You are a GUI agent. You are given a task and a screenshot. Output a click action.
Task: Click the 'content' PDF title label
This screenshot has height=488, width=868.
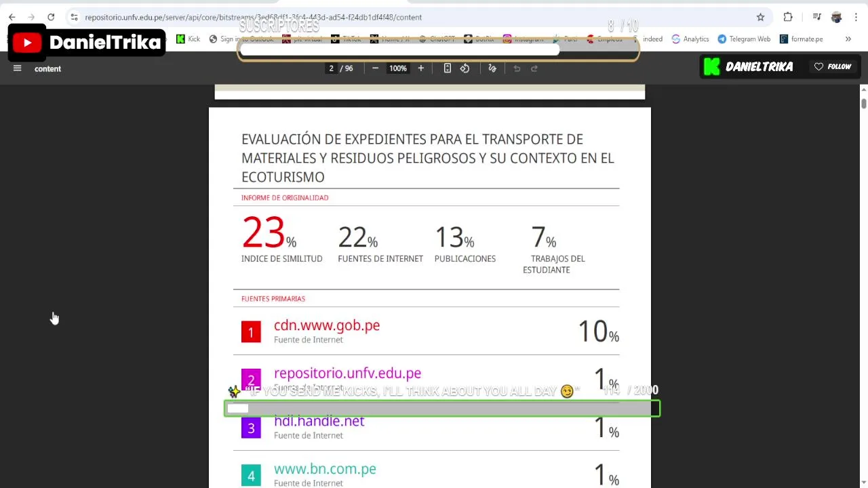(47, 68)
